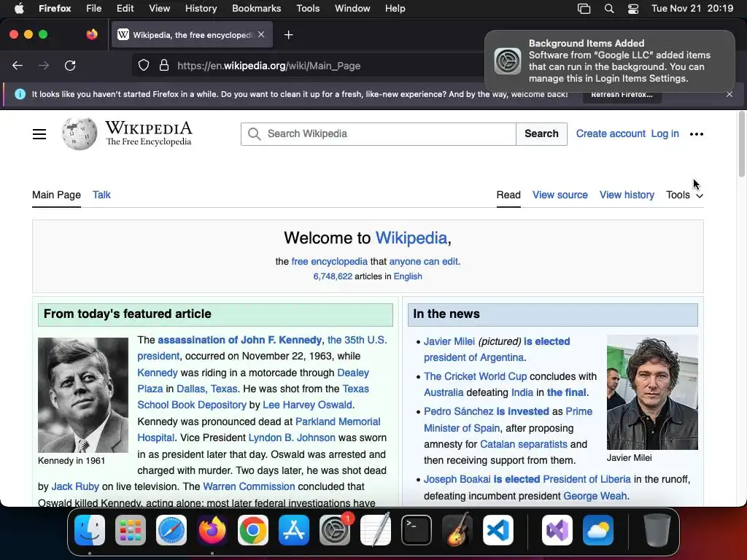
Task: Open the Lee Harvey Oswald link
Action: [x=307, y=405]
